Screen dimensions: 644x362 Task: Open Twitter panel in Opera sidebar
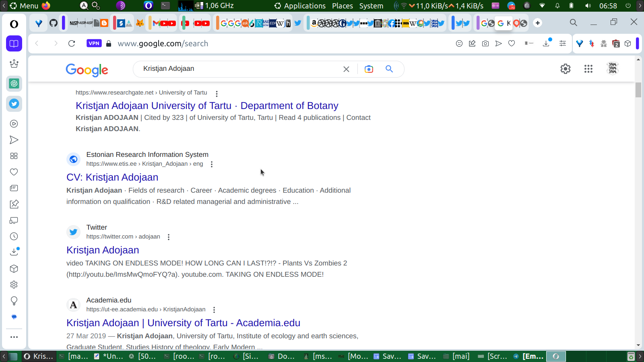pos(14,104)
